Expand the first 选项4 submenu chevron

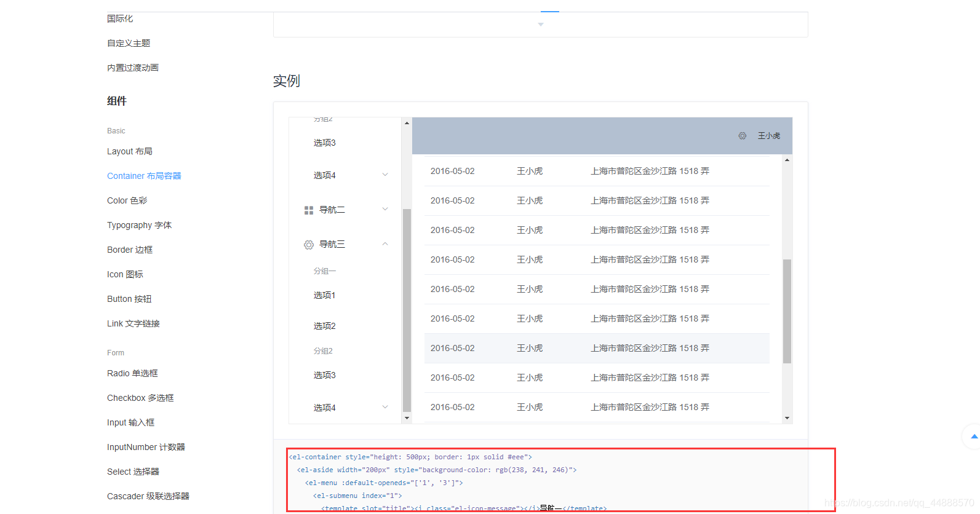click(385, 175)
